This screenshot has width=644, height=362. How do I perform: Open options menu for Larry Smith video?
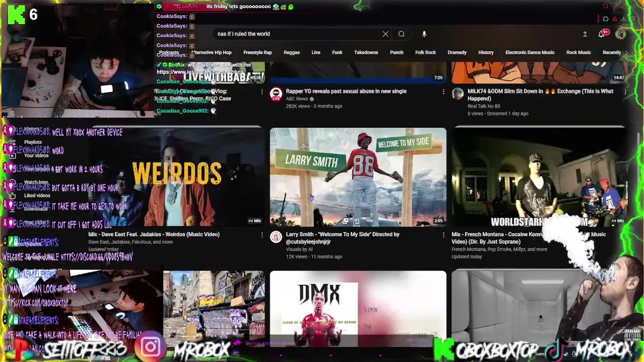click(443, 234)
